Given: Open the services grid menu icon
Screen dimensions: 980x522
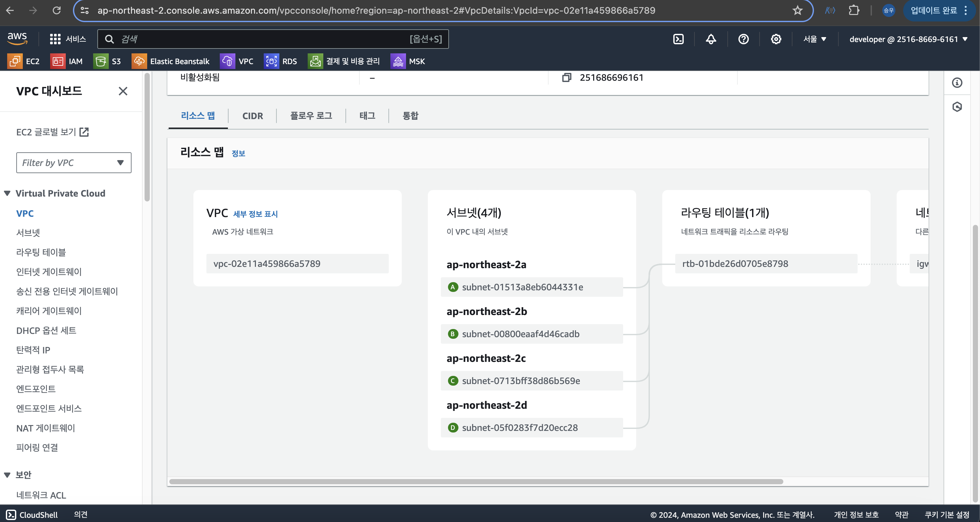Looking at the screenshot, I should coord(55,39).
